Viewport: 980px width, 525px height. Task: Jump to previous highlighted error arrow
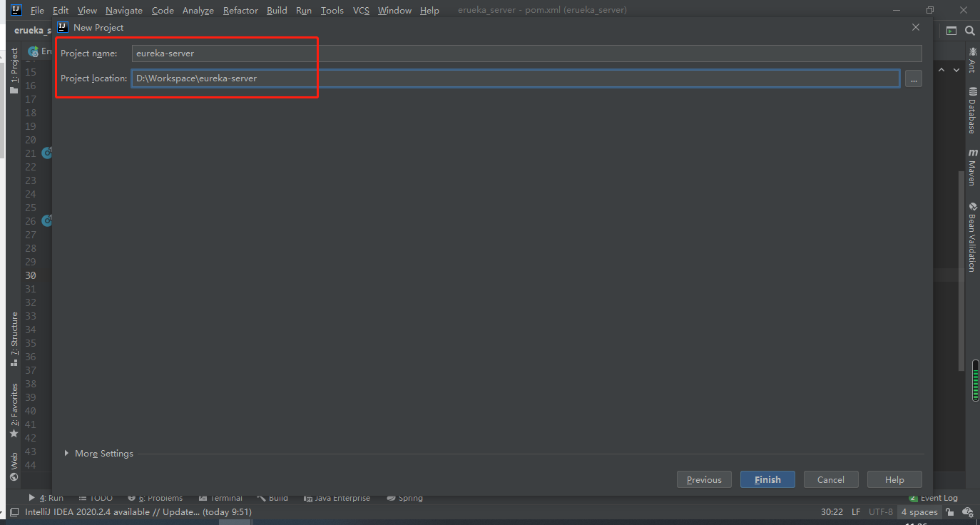click(941, 70)
